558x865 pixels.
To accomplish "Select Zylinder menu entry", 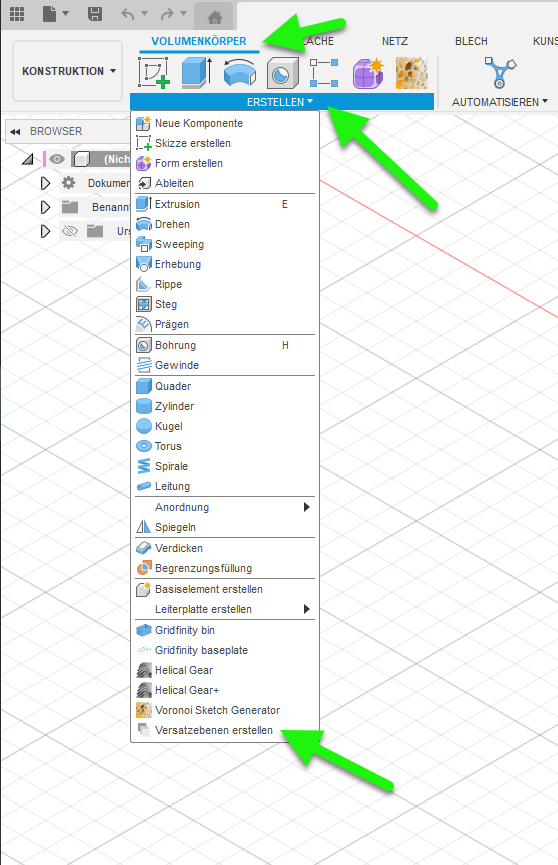I will [x=225, y=406].
